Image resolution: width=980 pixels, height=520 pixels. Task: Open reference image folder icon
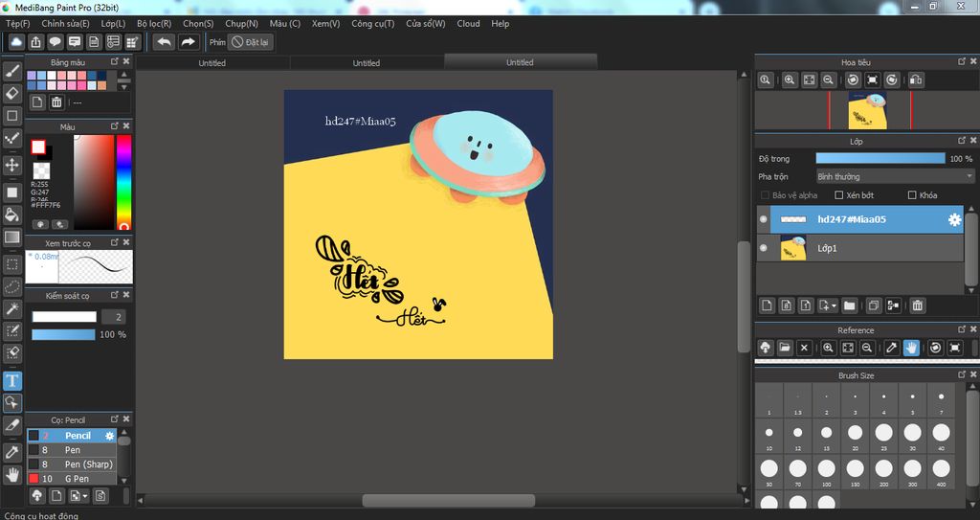click(785, 348)
